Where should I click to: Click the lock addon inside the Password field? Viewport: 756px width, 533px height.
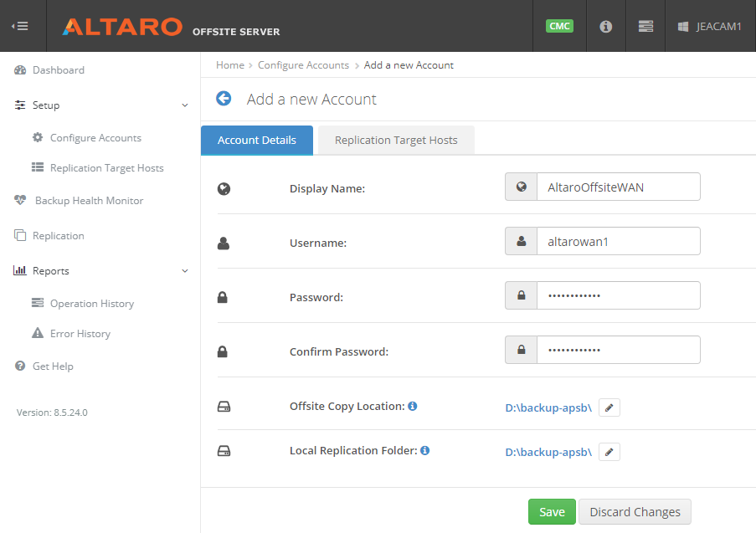(x=522, y=295)
